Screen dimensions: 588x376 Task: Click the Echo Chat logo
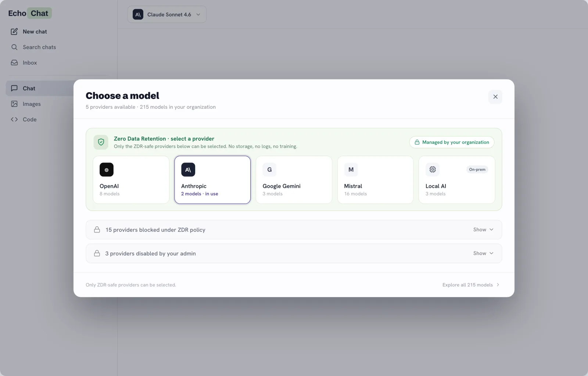coord(30,13)
